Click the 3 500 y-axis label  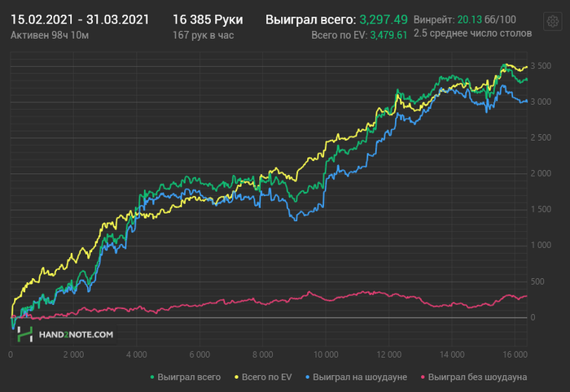coord(541,66)
